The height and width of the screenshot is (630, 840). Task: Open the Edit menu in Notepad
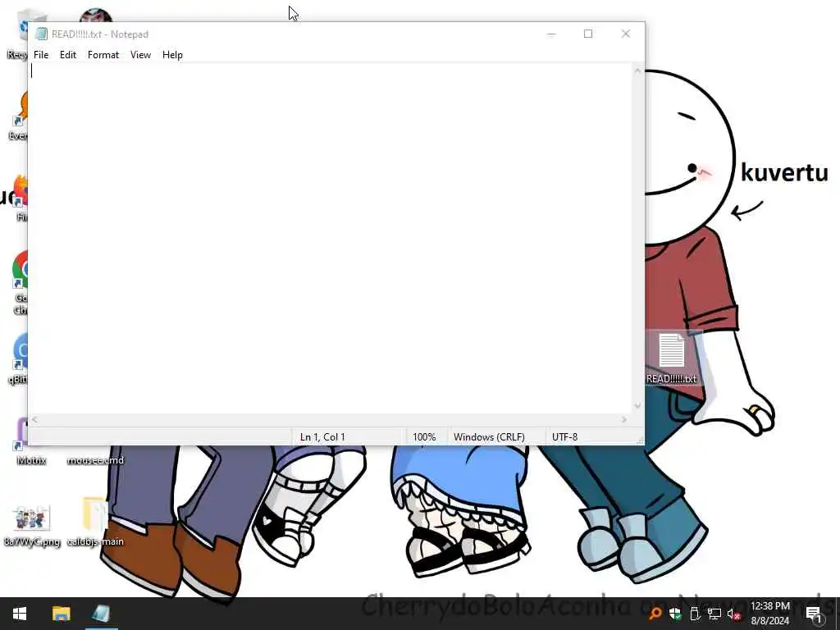click(x=67, y=55)
